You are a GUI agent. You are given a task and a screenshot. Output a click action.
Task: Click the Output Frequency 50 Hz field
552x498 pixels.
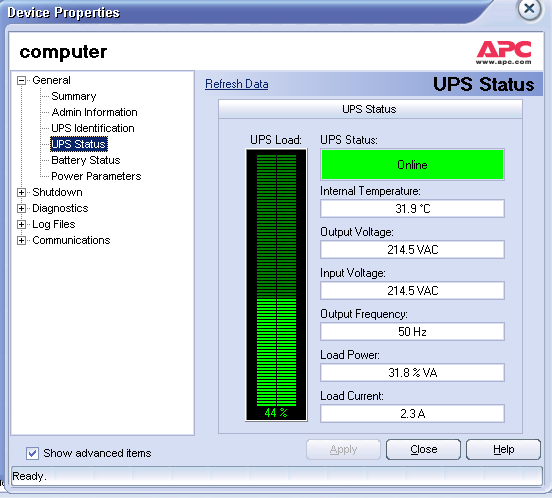412,332
